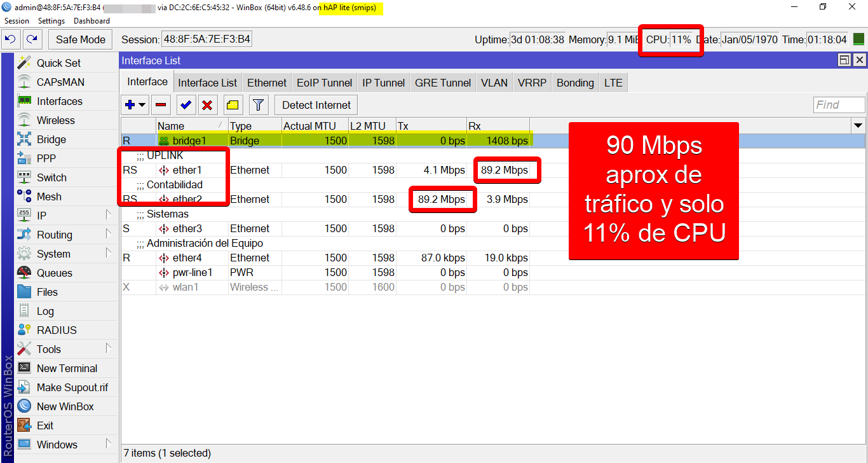Toggle the Safe Mode button
The height and width of the screenshot is (463, 868).
[80, 39]
